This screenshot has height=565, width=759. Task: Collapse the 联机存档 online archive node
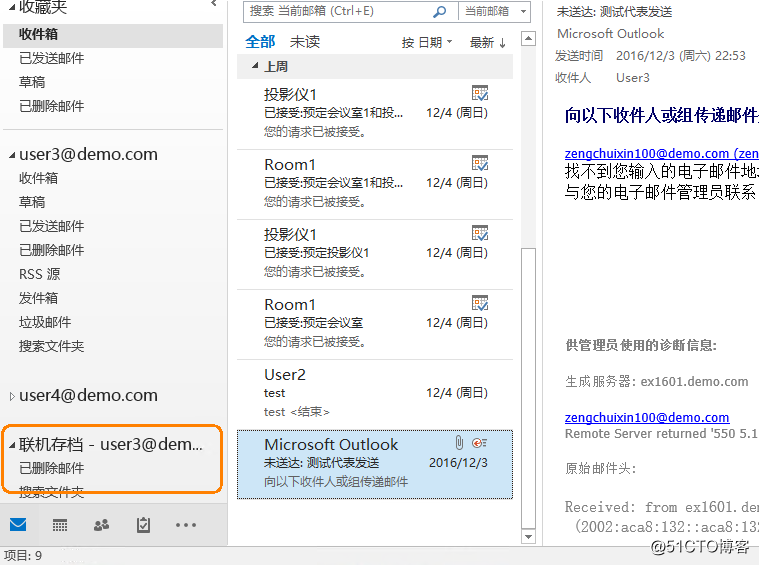pos(12,445)
